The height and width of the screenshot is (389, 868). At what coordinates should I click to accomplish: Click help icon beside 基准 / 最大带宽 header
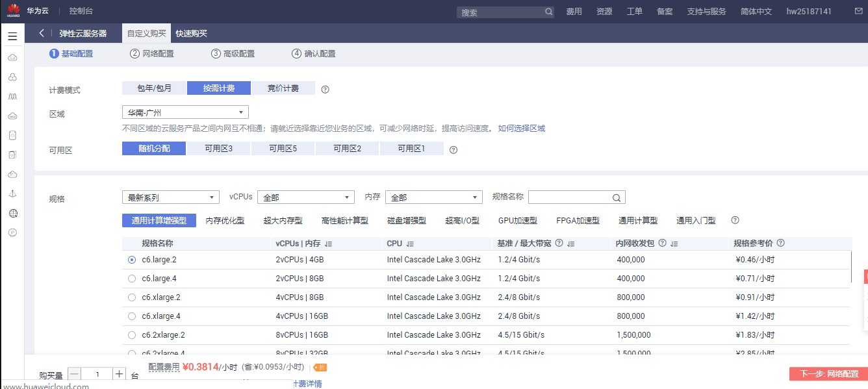(559, 243)
